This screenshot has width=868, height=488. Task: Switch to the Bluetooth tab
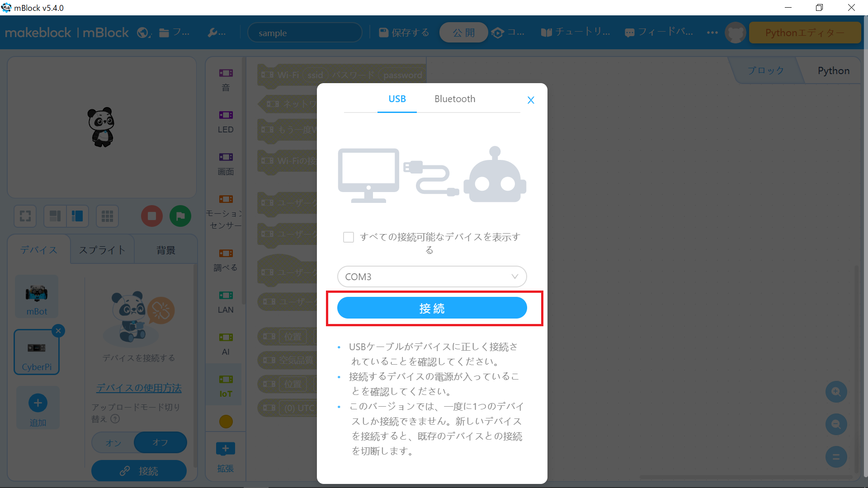pos(454,99)
